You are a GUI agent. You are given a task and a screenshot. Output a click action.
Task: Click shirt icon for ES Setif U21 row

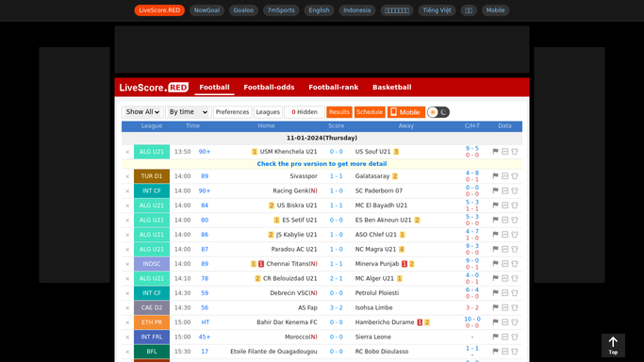(515, 220)
